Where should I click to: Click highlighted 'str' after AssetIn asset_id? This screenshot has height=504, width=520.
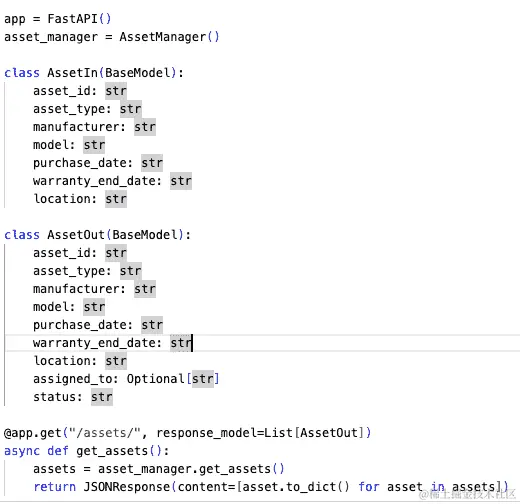pyautogui.click(x=116, y=91)
